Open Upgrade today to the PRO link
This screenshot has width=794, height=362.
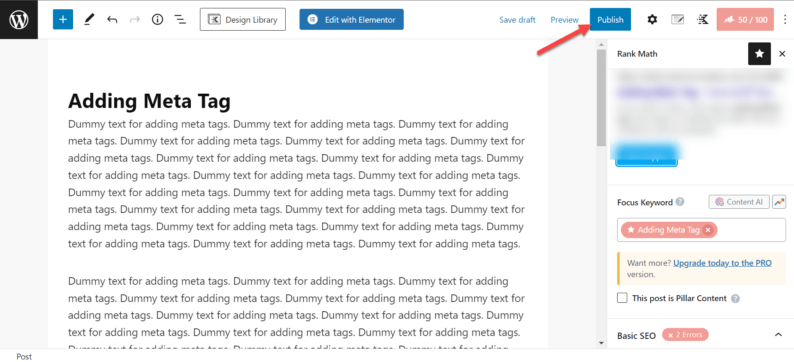(x=723, y=263)
